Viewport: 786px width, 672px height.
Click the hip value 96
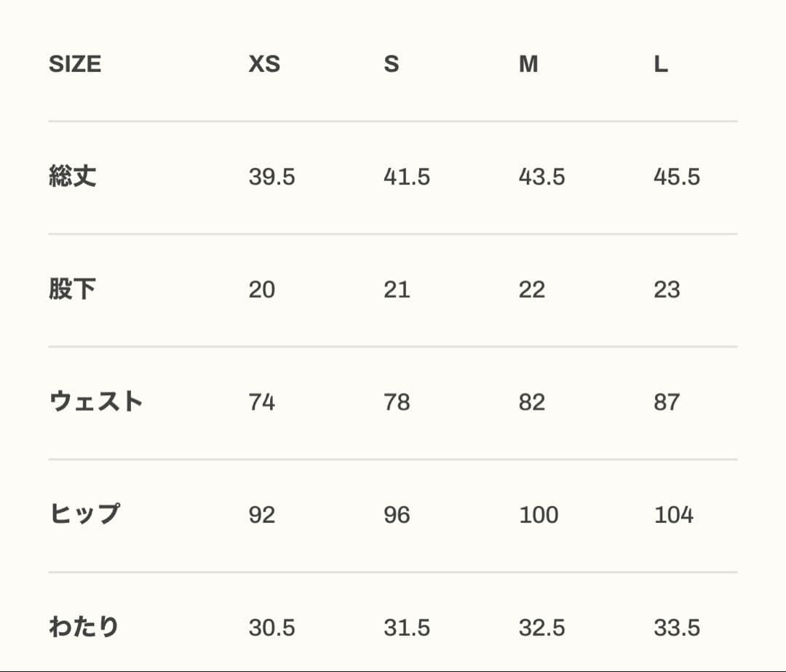pyautogui.click(x=397, y=515)
